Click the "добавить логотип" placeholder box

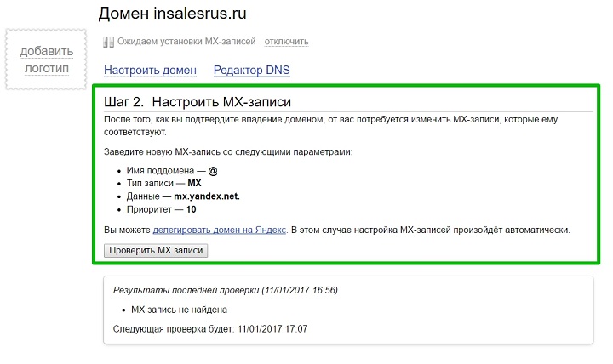coord(46,60)
